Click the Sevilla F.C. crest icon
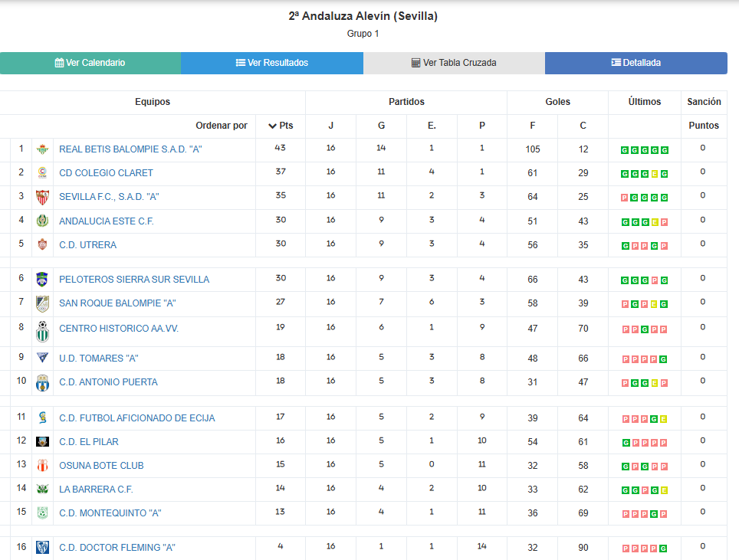Screen dimensions: 739x560 (42, 198)
